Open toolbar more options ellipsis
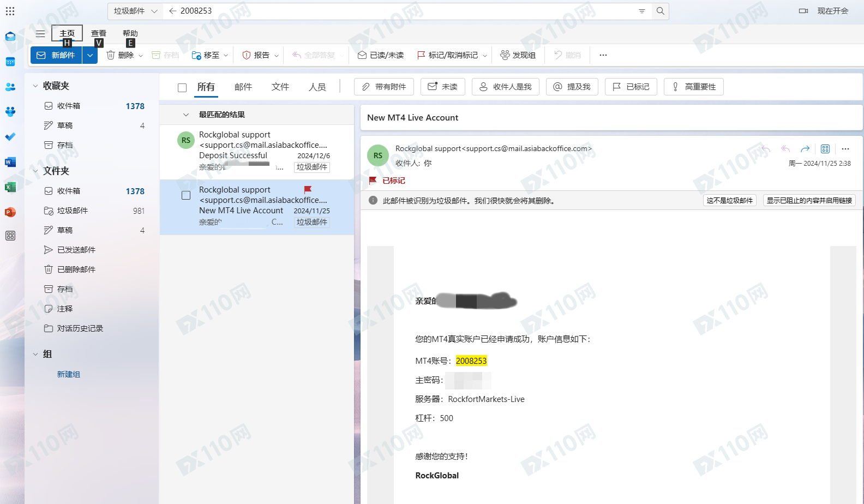The image size is (864, 504). click(603, 55)
